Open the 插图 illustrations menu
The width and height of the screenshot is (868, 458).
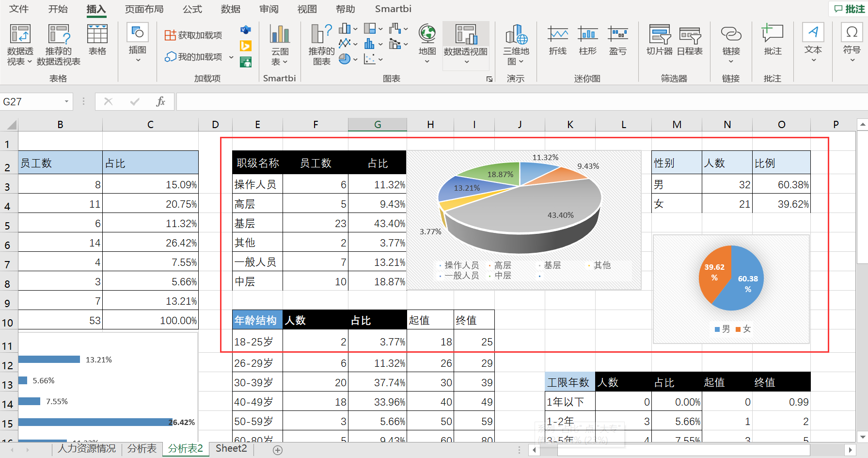pyautogui.click(x=138, y=43)
